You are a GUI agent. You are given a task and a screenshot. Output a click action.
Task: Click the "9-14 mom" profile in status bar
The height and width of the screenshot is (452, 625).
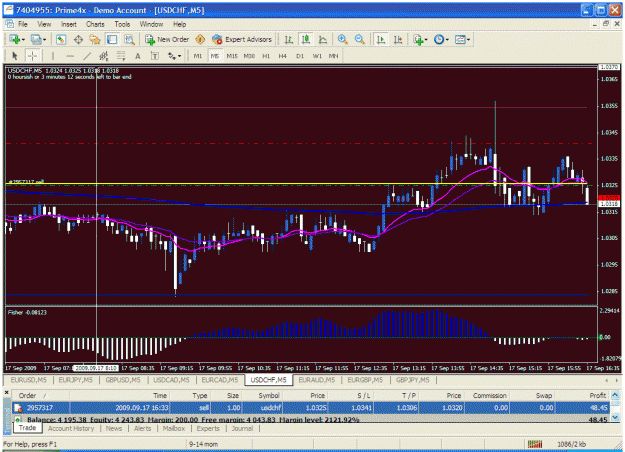(x=204, y=444)
